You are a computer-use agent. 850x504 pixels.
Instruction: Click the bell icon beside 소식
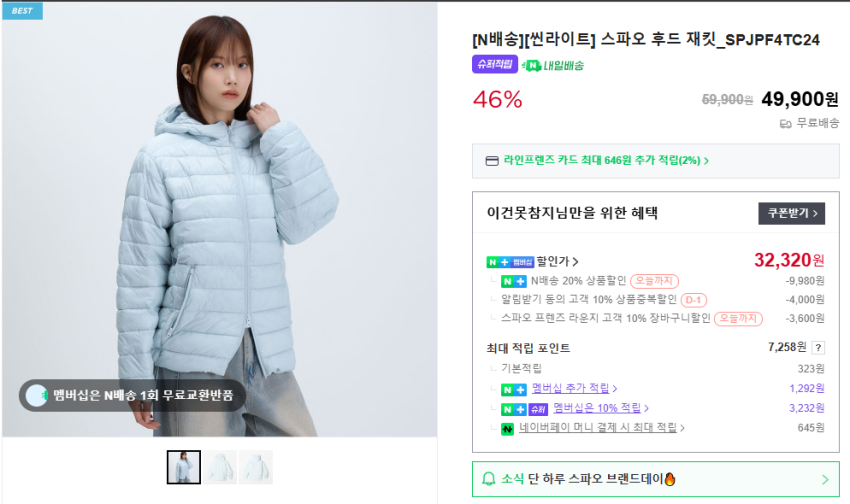click(488, 479)
